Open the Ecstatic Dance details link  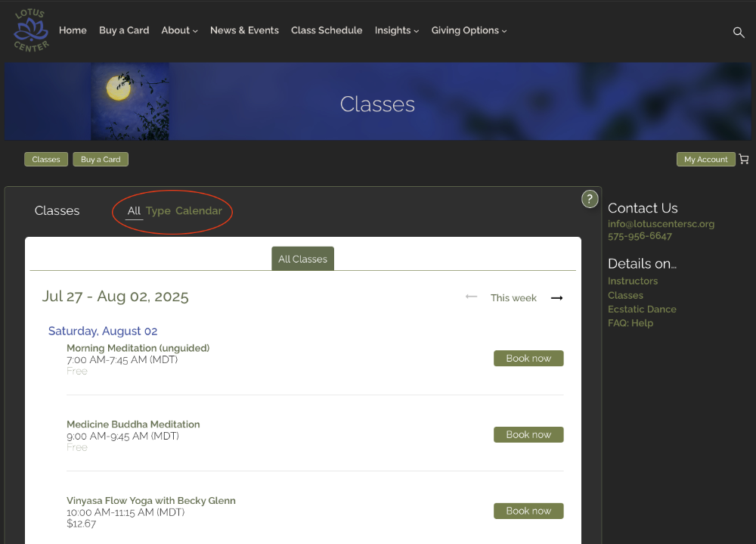pos(642,309)
